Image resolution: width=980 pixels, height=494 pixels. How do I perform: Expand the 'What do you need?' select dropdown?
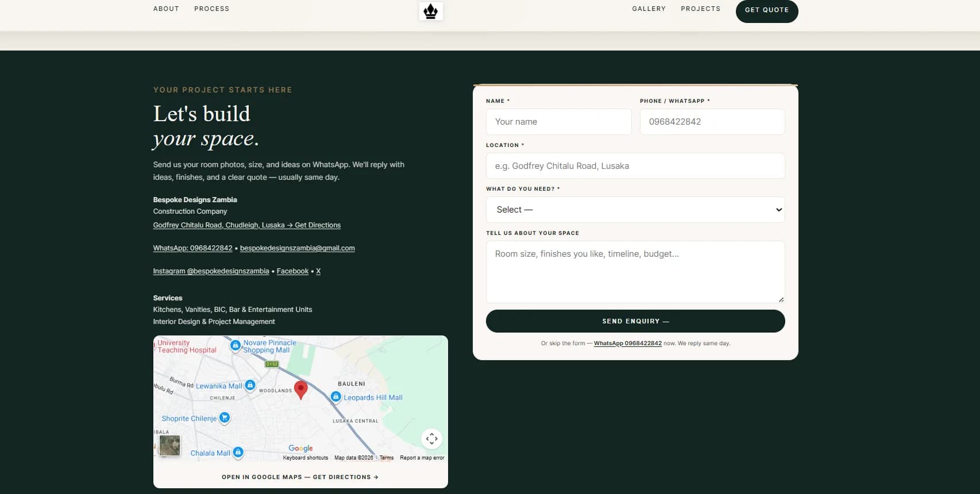(635, 210)
